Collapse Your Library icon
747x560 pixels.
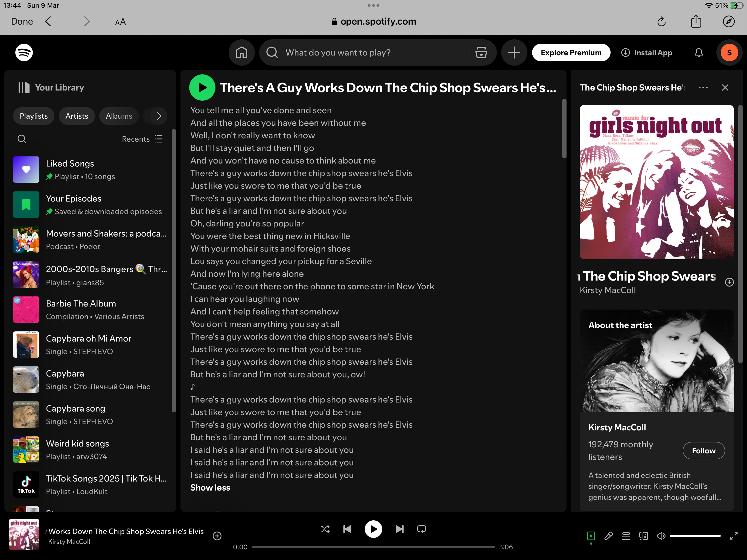[x=24, y=87]
